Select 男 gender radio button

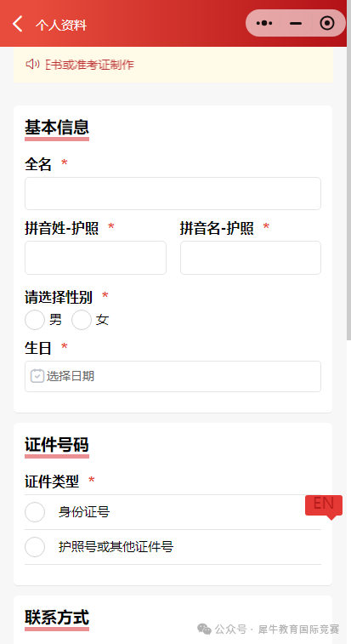(35, 320)
